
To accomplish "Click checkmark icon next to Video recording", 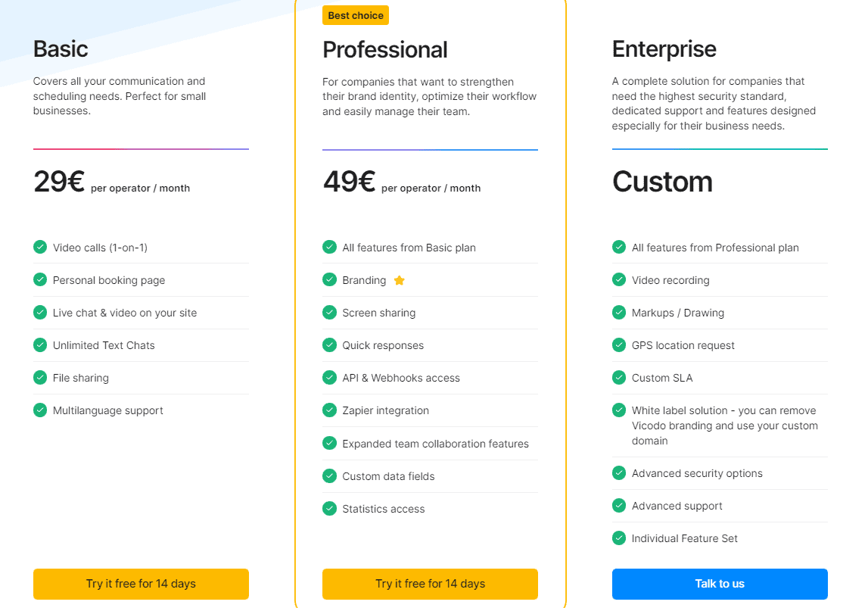I will coord(619,279).
